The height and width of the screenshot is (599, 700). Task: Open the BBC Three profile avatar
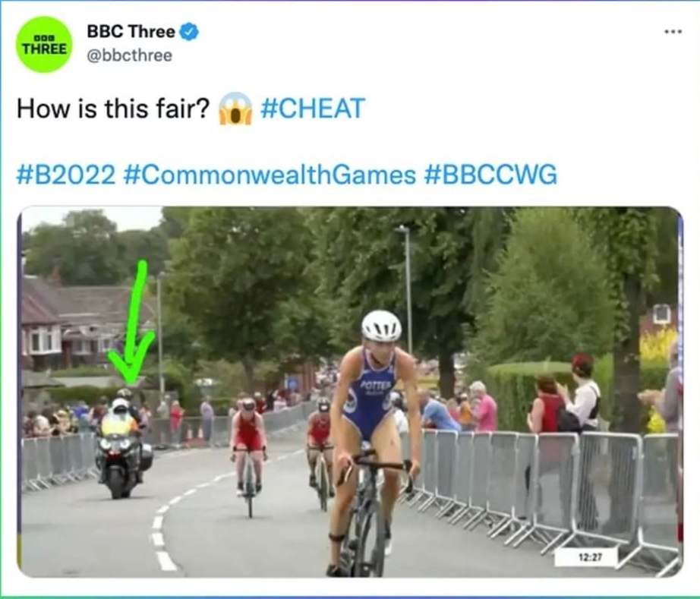coord(43,44)
